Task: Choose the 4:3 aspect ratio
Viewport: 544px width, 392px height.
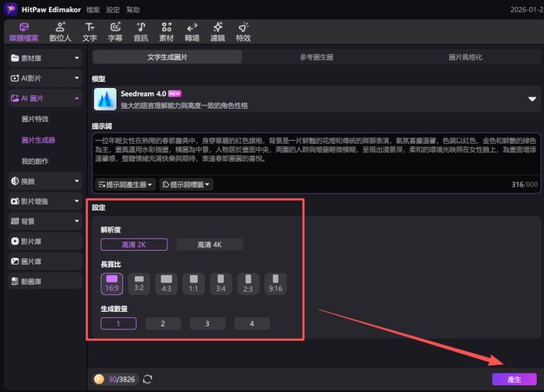Action: [x=167, y=284]
